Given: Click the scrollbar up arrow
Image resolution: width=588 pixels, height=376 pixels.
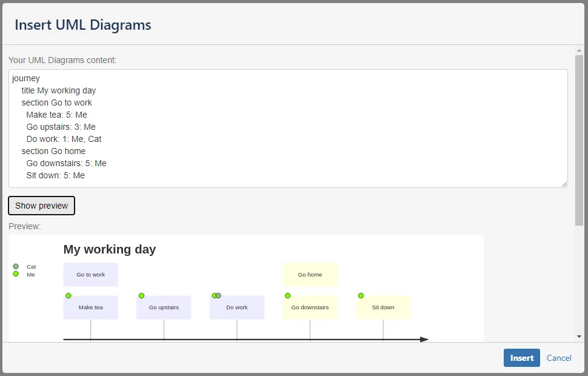Looking at the screenshot, I should coord(579,50).
